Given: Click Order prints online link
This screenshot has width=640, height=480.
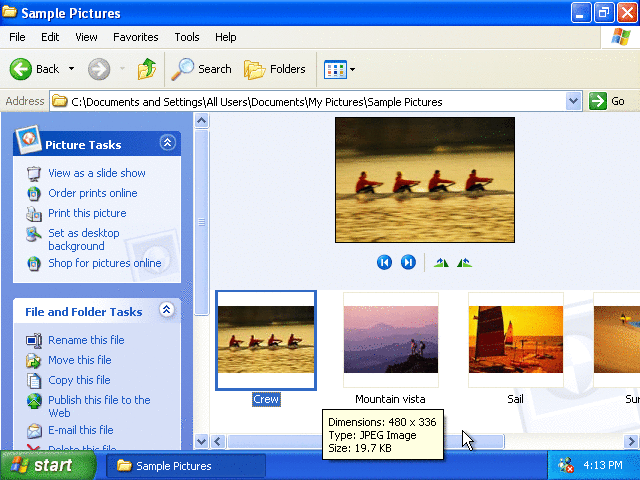Looking at the screenshot, I should tap(93, 193).
